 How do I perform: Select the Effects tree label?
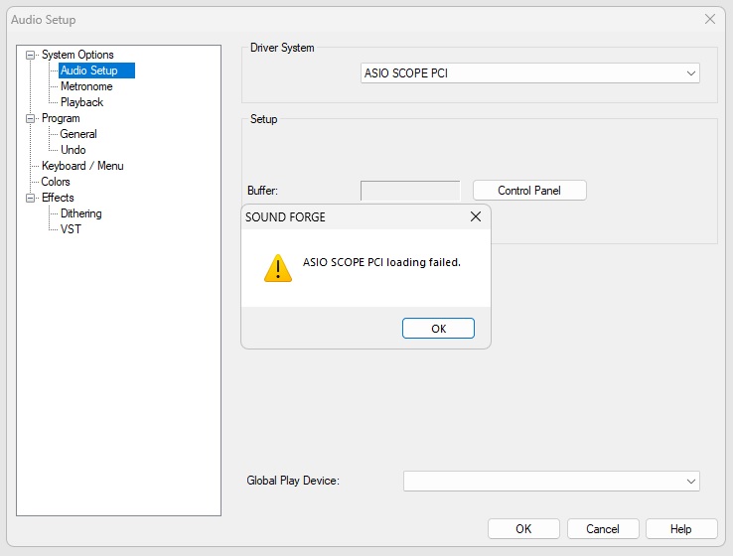[x=58, y=198]
